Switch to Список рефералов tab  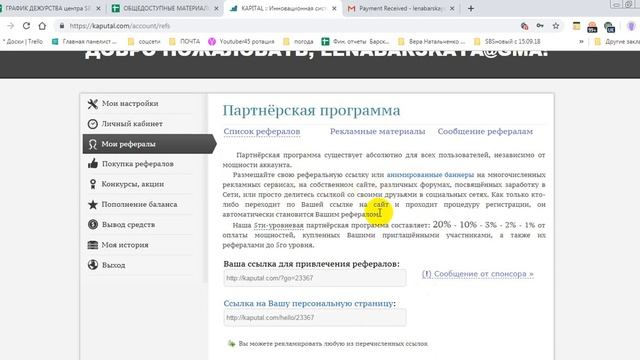tap(262, 131)
